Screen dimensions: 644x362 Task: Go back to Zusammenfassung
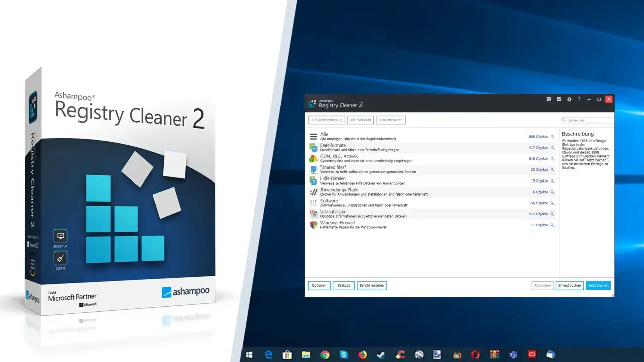327,120
